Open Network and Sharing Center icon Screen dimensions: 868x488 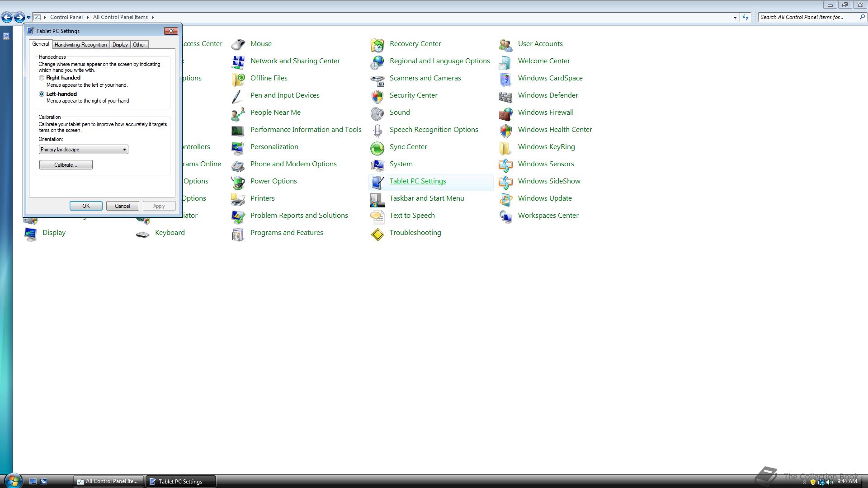coord(238,61)
